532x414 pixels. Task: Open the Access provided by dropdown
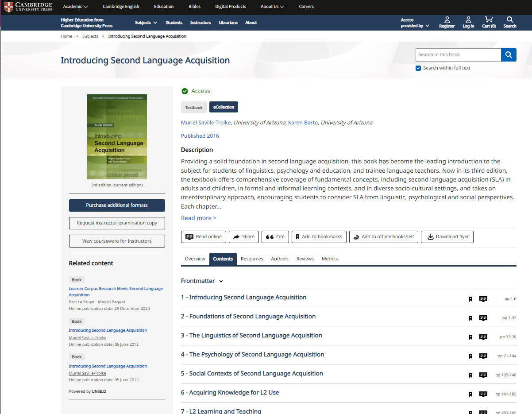414,23
